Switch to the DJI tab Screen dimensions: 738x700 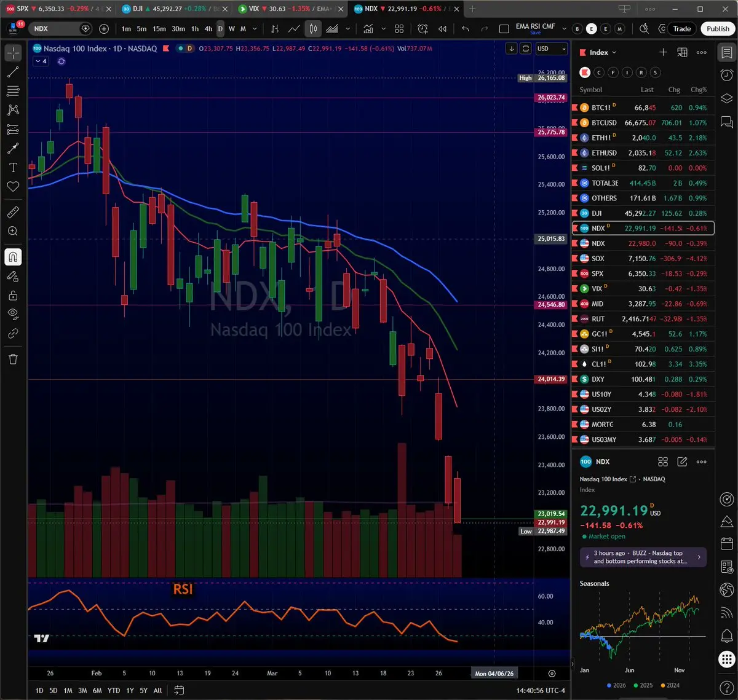(x=174, y=9)
